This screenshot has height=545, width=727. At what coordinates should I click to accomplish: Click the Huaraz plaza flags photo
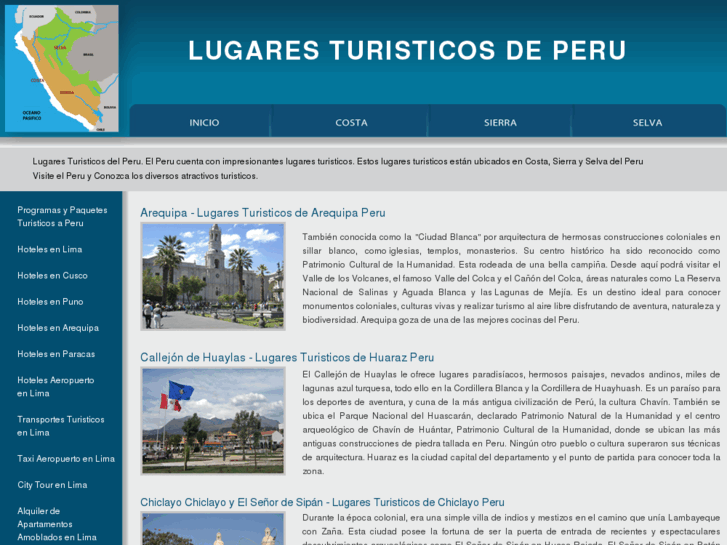pyautogui.click(x=213, y=421)
